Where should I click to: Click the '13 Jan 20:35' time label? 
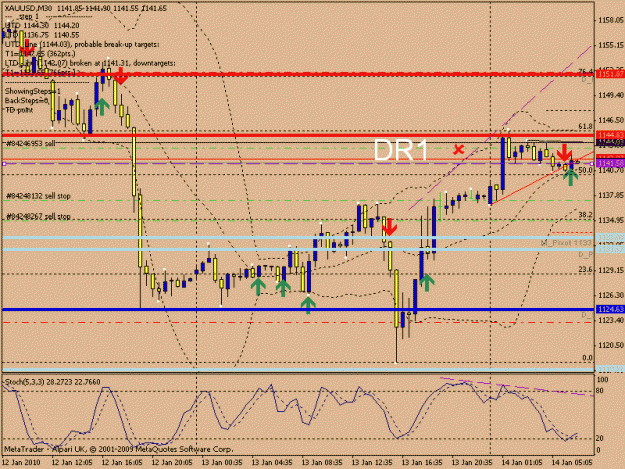[x=472, y=462]
